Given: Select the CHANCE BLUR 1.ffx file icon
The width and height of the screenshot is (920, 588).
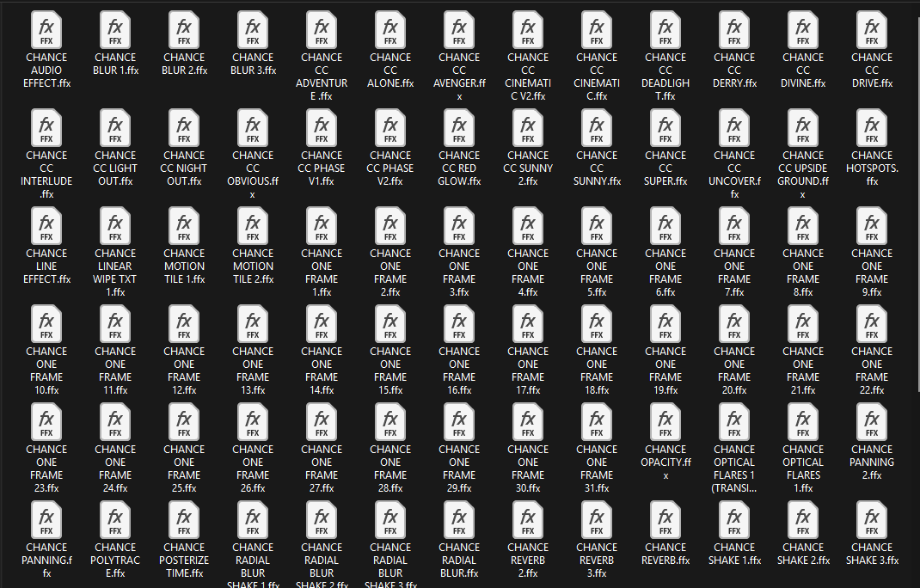Looking at the screenshot, I should [x=115, y=29].
